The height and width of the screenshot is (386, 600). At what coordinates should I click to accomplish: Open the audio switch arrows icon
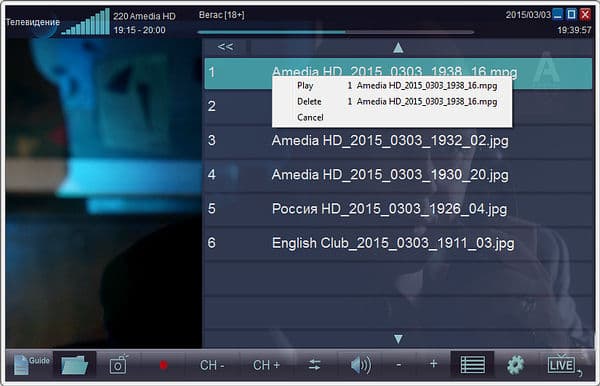pyautogui.click(x=315, y=365)
